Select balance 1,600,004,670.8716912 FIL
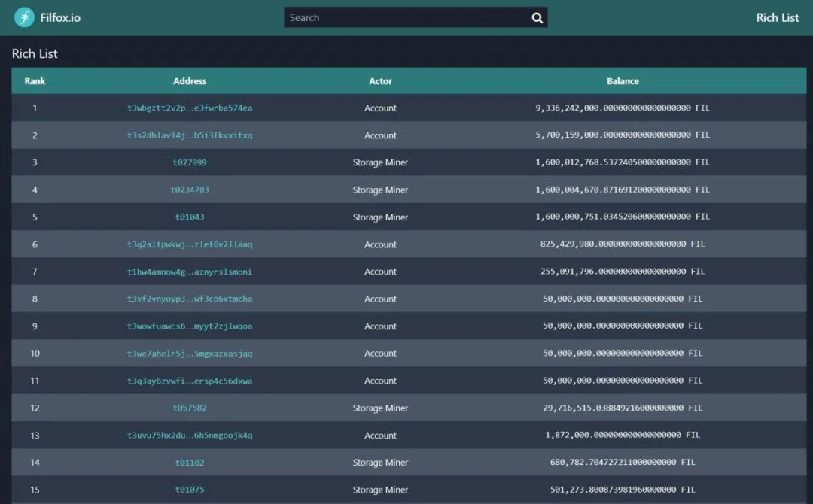Screen dimensions: 813x504 [x=623, y=190]
